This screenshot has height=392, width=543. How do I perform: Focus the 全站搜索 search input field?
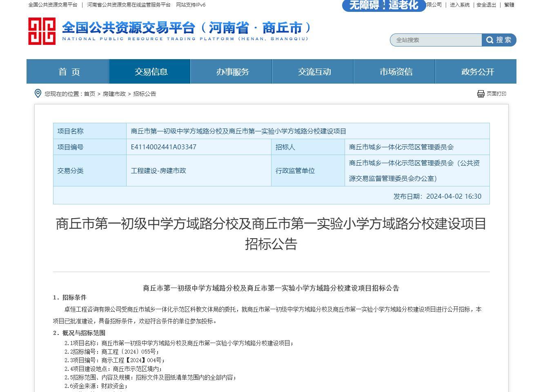(x=436, y=40)
